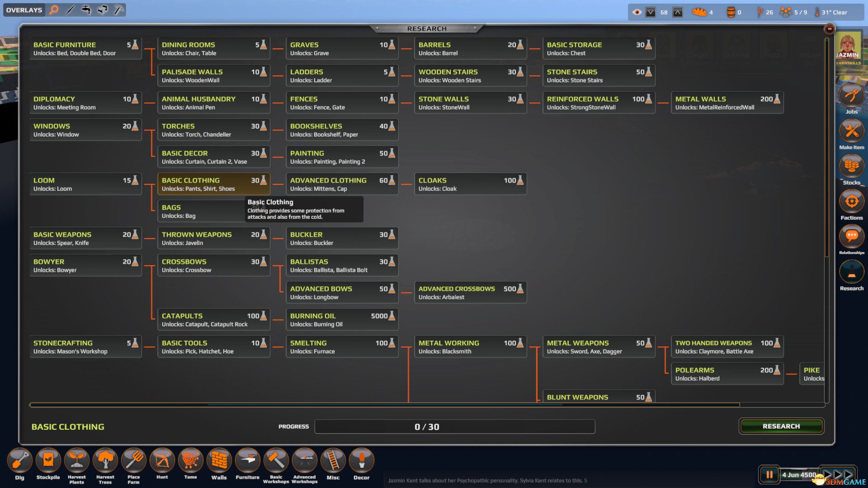Select Crossbows research node
The height and width of the screenshot is (488, 868).
(x=214, y=266)
